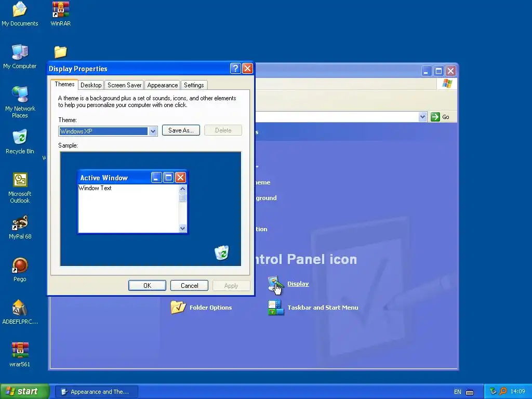Launch MyPal 68 browser icon
The height and width of the screenshot is (399, 532).
pyautogui.click(x=20, y=227)
